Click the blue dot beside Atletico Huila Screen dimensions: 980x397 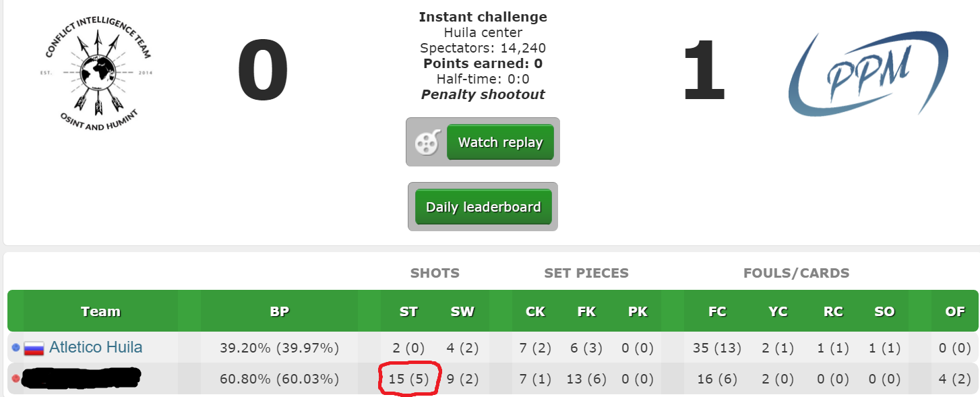[16, 348]
